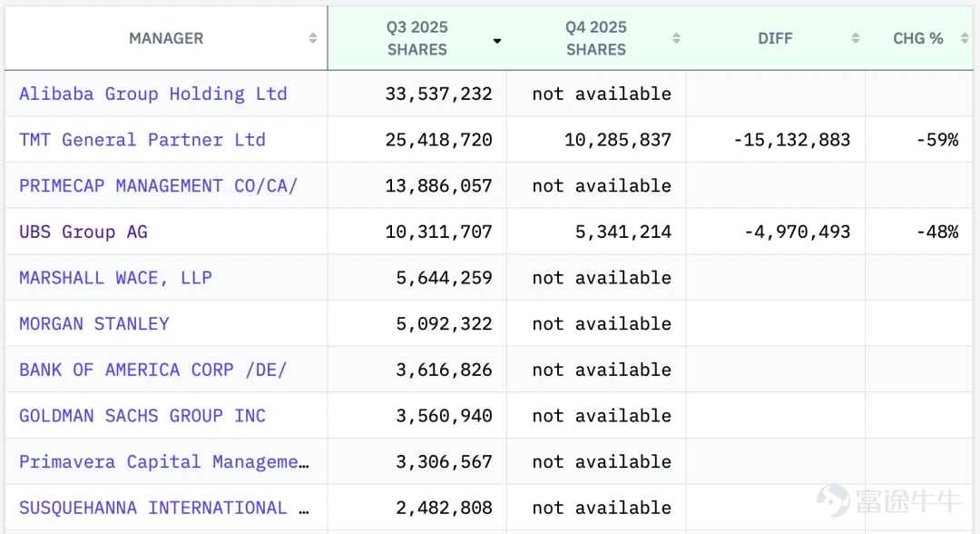Select TMT's Q4 shares value 10,285,837
Viewport: 980px width, 534px height.
[618, 140]
